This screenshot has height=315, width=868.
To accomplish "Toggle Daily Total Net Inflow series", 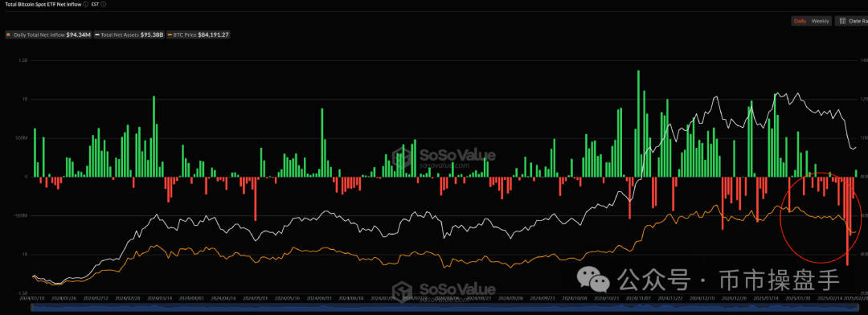I will click(48, 35).
